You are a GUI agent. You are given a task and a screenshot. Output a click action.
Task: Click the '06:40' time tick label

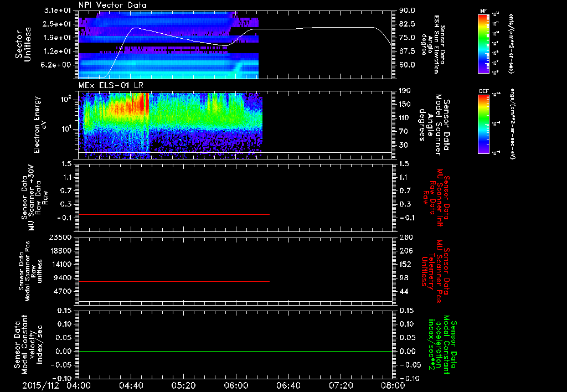click(288, 385)
